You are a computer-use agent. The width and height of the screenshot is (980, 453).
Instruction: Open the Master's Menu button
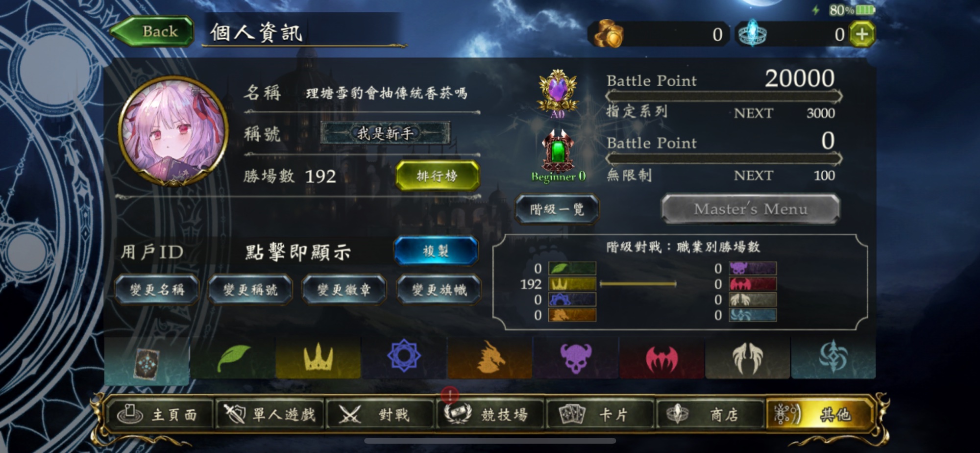751,209
